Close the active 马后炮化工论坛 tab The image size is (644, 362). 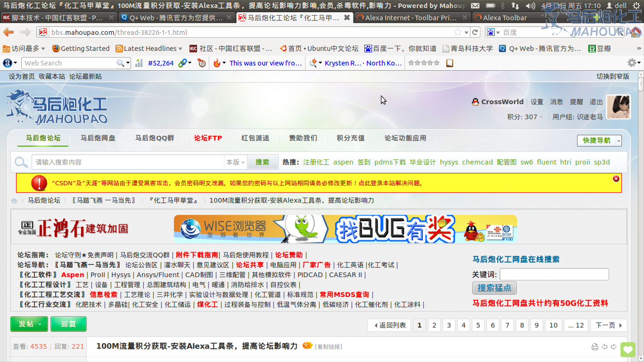347,17
